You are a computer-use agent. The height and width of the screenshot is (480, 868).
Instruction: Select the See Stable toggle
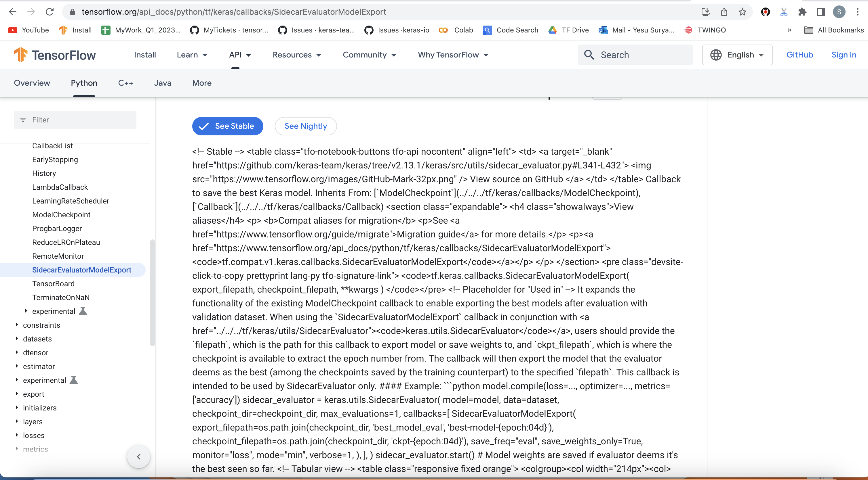point(227,126)
